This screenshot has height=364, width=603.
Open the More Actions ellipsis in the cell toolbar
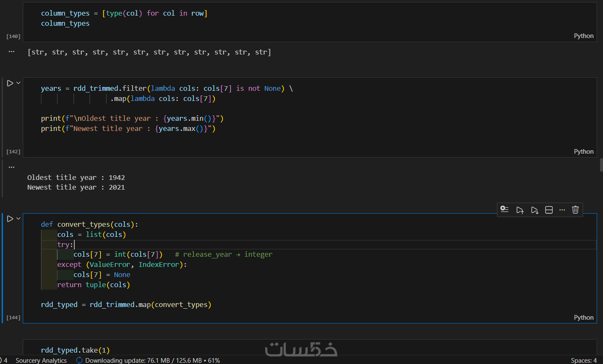click(562, 210)
